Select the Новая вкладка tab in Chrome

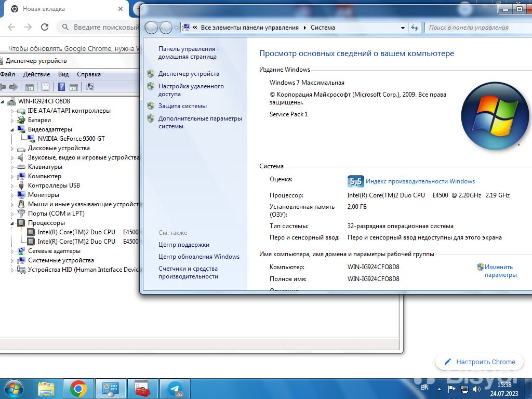tap(64, 9)
